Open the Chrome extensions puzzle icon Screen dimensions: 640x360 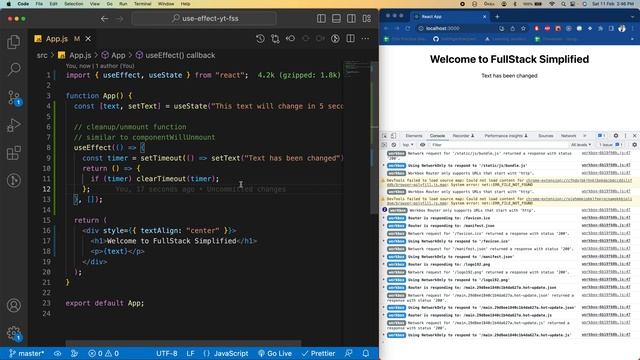[x=600, y=29]
